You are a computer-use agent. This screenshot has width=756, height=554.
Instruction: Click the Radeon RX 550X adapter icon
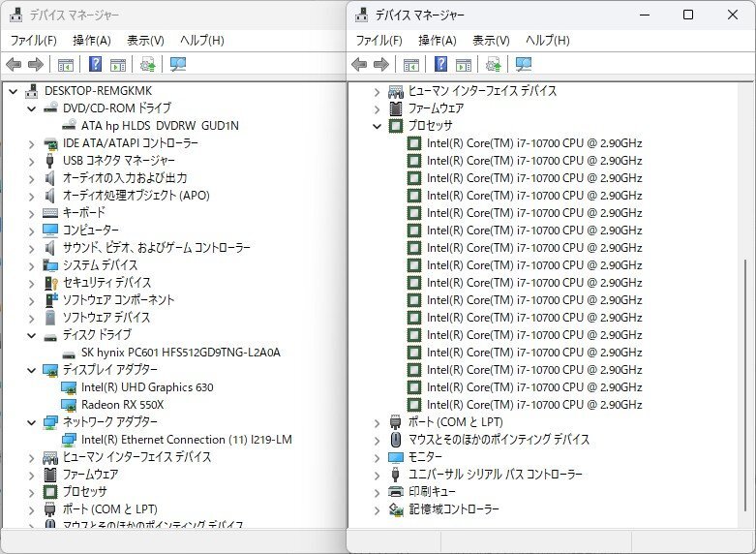[69, 405]
